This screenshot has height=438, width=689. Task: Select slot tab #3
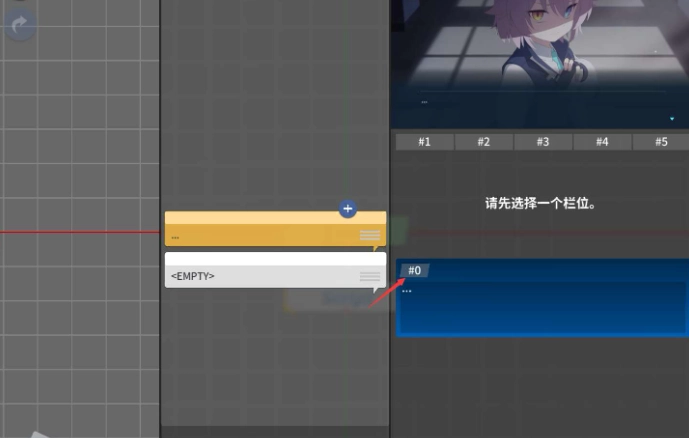coord(542,142)
